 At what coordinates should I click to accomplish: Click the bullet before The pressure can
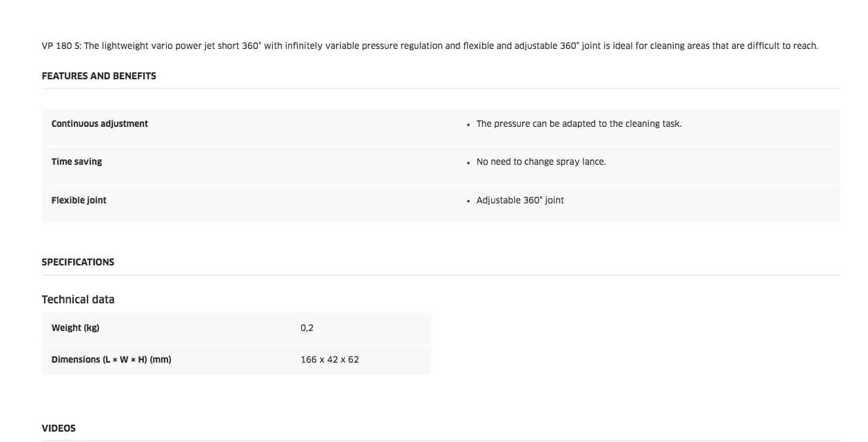(468, 124)
